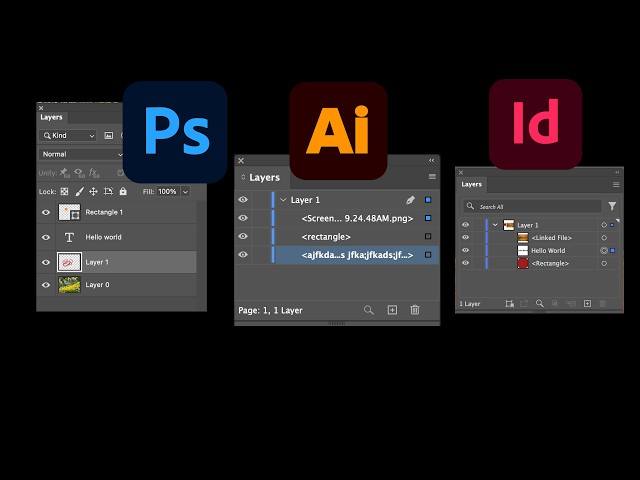Screen dimensions: 640x480
Task: Select the Layers tab in the middle panel
Action: pyautogui.click(x=264, y=178)
